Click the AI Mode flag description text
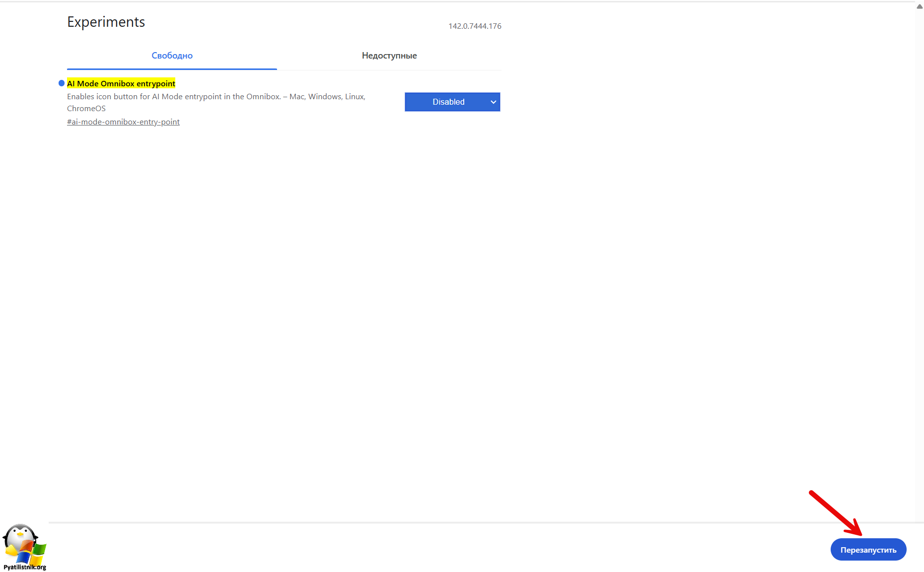 click(216, 97)
